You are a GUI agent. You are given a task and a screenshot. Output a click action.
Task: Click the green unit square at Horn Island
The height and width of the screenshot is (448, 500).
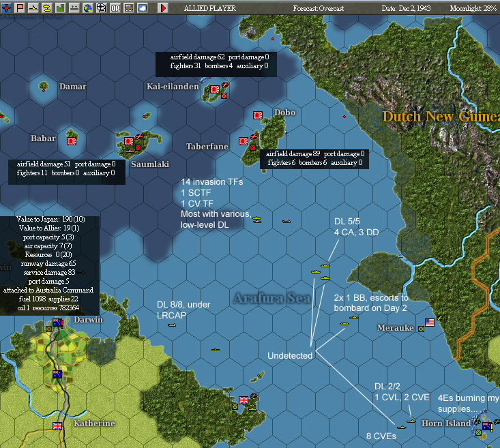(x=478, y=432)
